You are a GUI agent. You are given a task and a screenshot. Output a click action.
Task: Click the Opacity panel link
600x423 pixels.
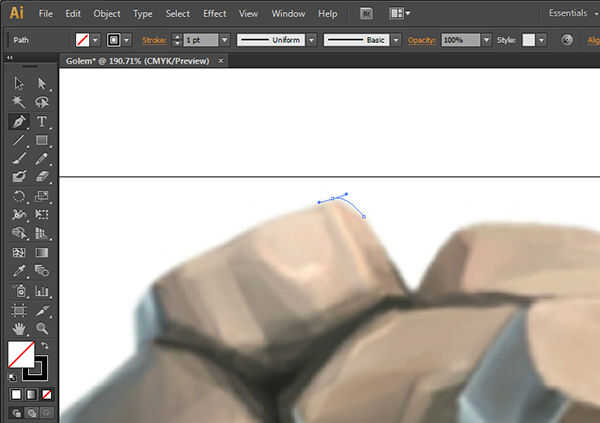[x=422, y=40]
